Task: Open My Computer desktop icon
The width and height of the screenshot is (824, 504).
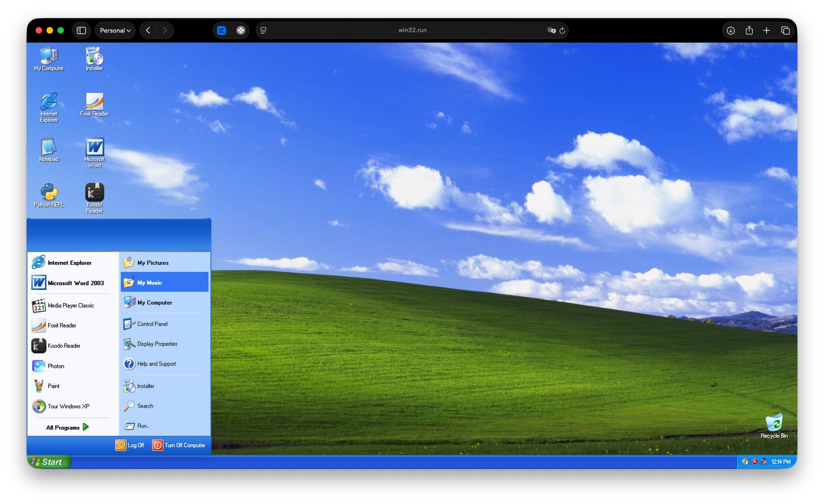Action: point(49,59)
